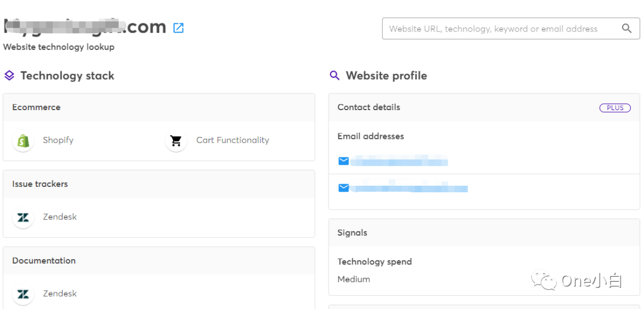
Task: Select the Documentation category heading
Action: tap(44, 261)
